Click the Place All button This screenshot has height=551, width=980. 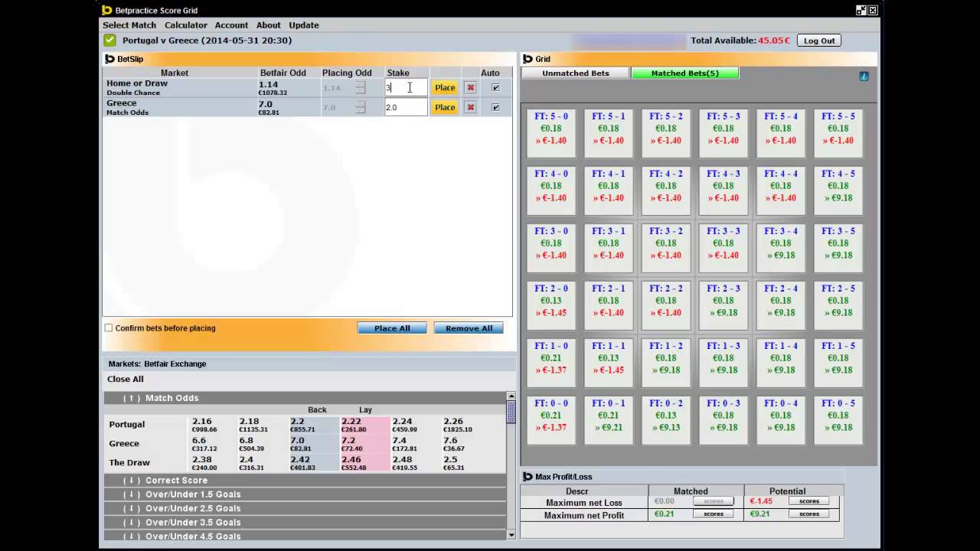[x=392, y=328]
